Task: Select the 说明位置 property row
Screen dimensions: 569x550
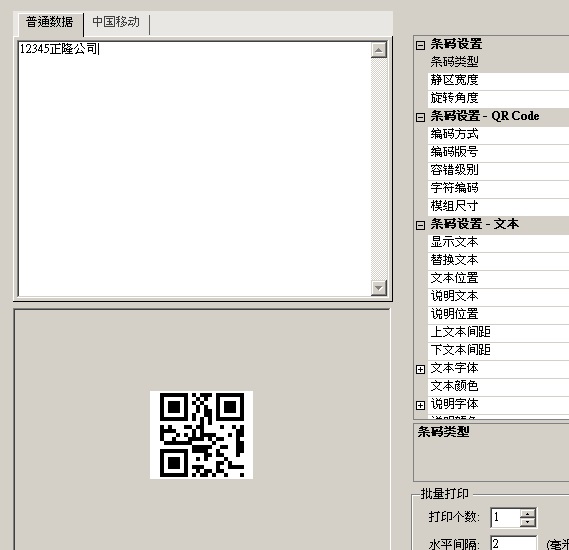Action: [x=499, y=315]
